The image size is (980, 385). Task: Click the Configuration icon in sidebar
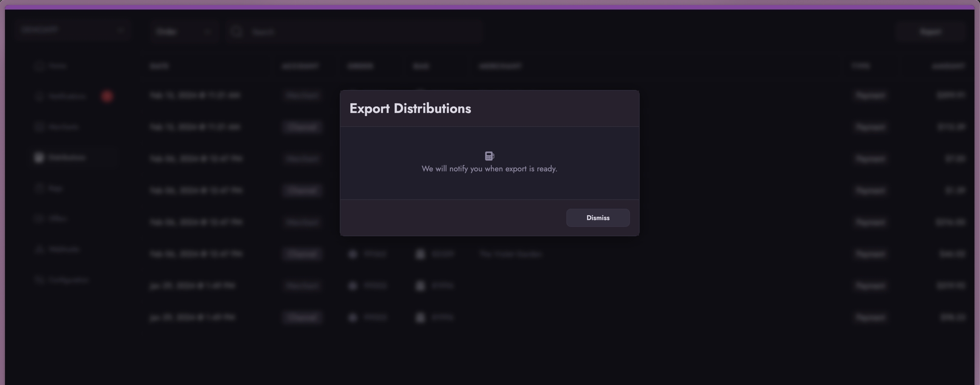pyautogui.click(x=39, y=280)
